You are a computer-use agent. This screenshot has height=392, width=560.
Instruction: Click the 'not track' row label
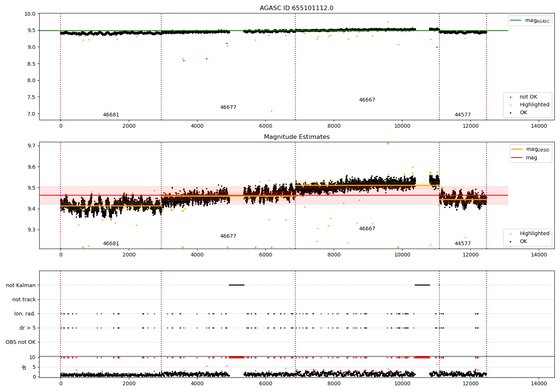[24, 299]
